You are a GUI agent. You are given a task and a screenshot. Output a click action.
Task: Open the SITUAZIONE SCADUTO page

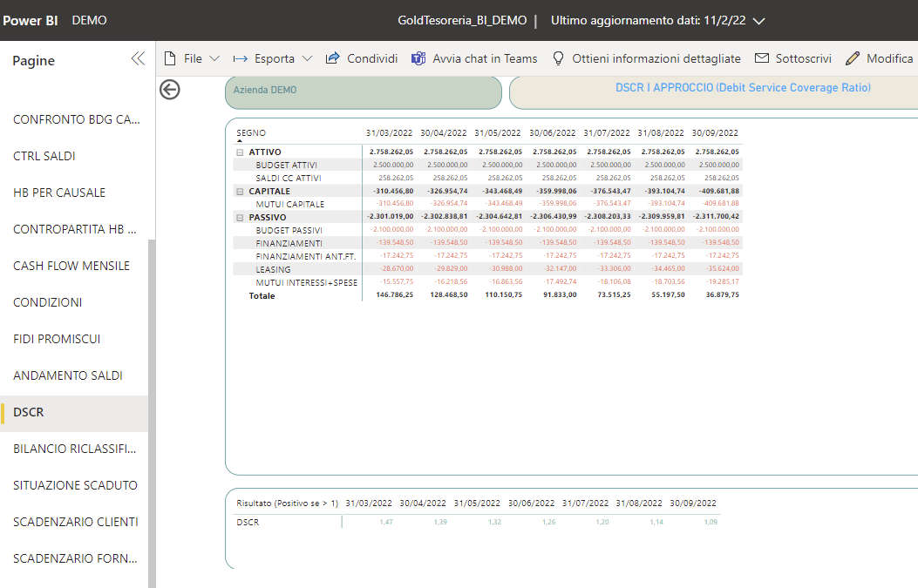75,485
